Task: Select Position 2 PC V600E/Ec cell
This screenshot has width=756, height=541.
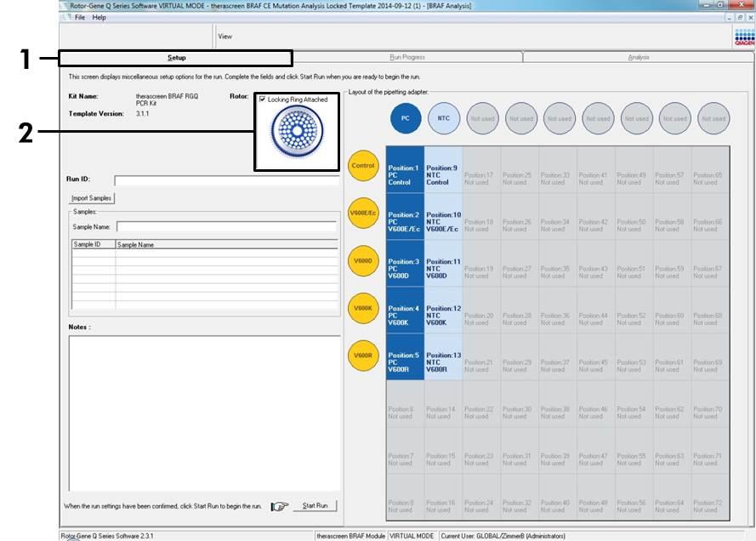Action: point(405,217)
